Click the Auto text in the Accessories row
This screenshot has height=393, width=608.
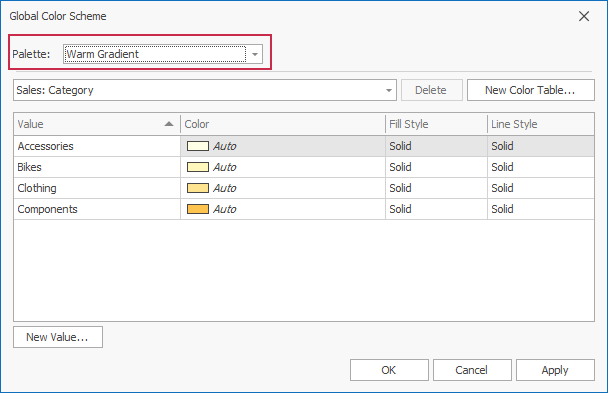click(x=225, y=146)
